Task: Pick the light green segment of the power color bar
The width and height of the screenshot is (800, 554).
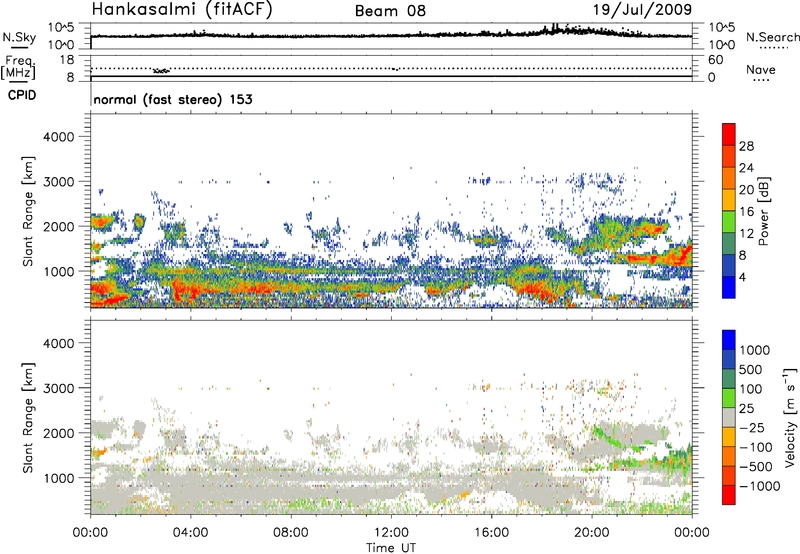Action: pyautogui.click(x=729, y=222)
